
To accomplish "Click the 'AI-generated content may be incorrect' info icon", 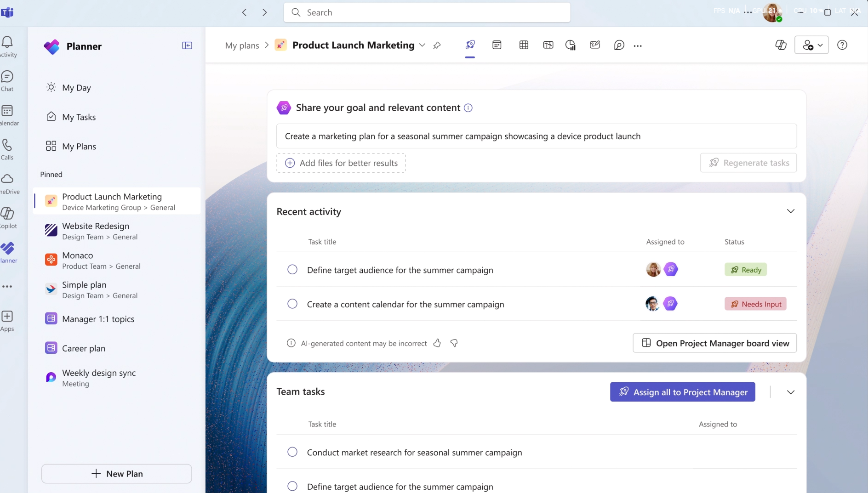I will [291, 343].
